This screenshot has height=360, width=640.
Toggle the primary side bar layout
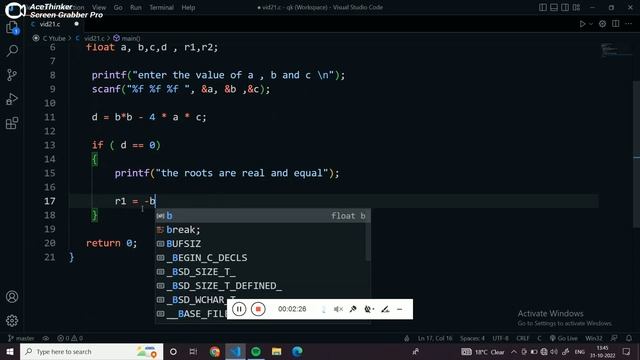543,7
